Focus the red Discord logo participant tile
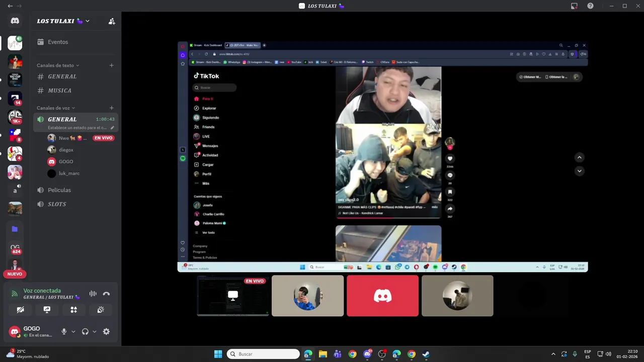Image resolution: width=644 pixels, height=362 pixels. point(382,296)
